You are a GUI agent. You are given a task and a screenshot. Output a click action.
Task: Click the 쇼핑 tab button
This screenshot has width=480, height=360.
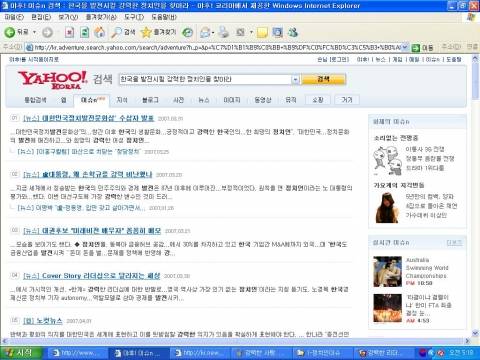tap(318, 100)
